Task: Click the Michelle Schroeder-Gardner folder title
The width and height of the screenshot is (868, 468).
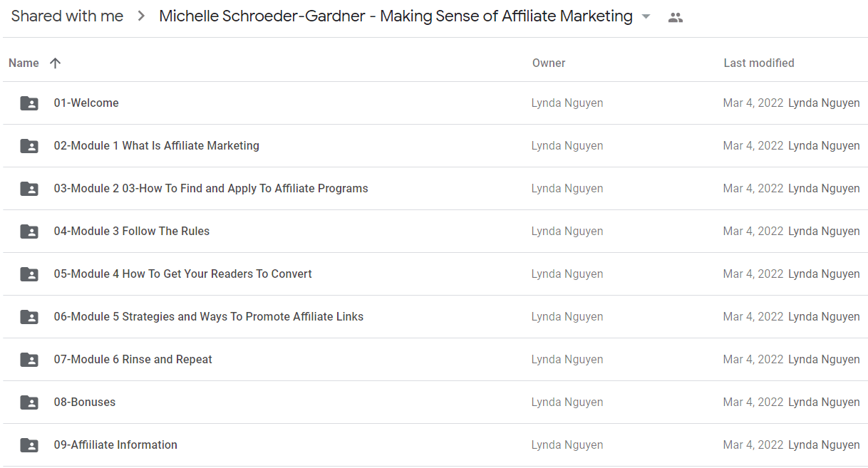Action: [x=396, y=16]
